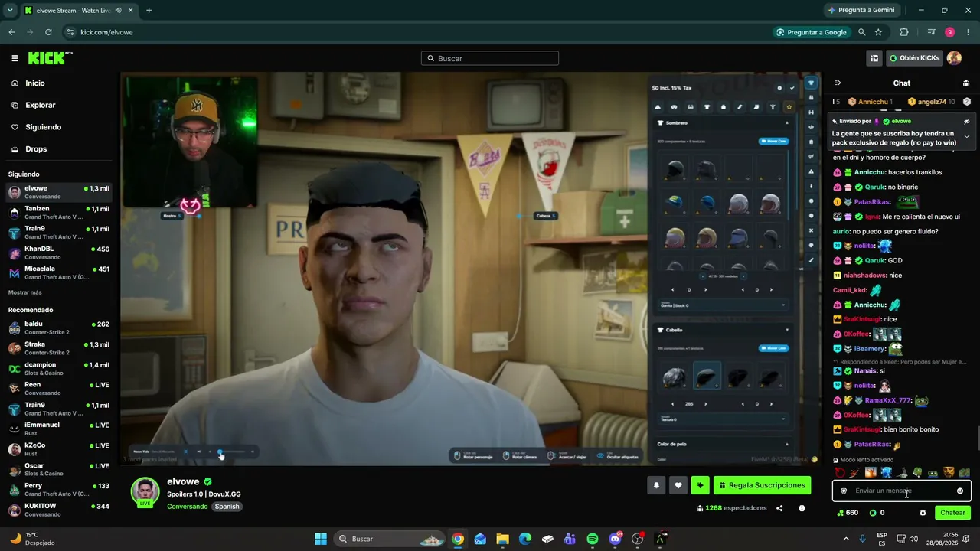
Task: Click the KICK logo
Action: tap(50, 58)
